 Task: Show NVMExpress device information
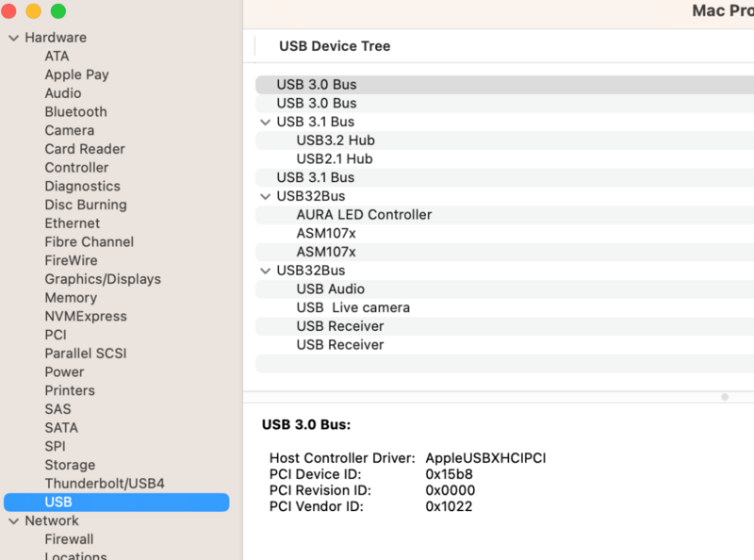coord(85,316)
